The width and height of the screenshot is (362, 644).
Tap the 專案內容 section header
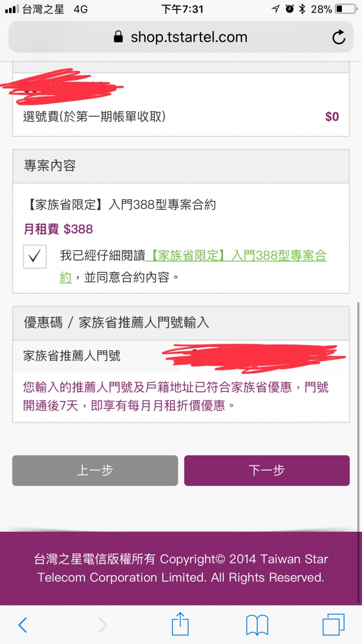(x=181, y=166)
